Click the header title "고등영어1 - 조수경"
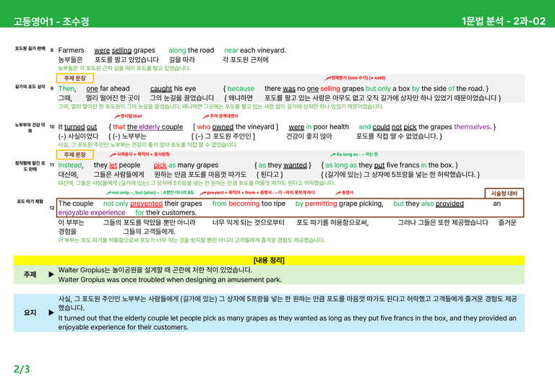 (51, 21)
